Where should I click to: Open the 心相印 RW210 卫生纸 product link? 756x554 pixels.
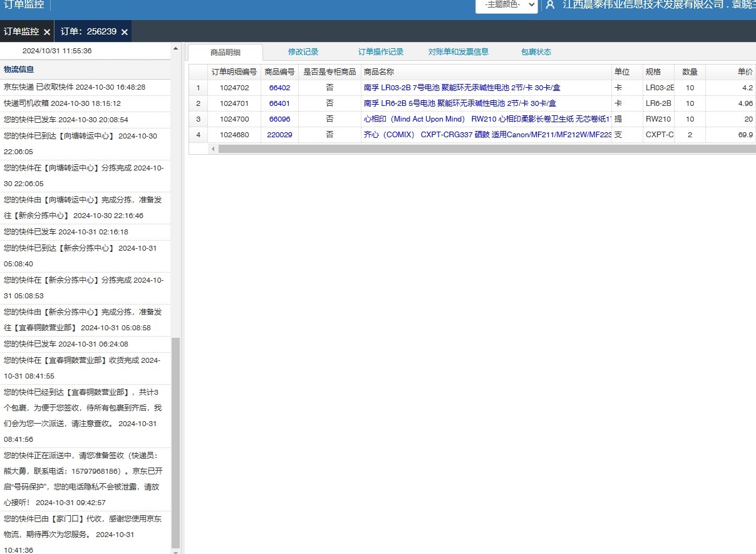pos(487,119)
